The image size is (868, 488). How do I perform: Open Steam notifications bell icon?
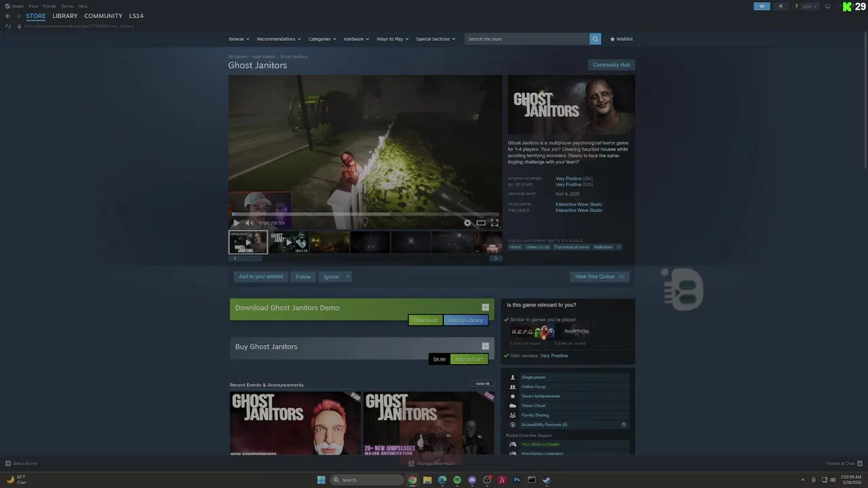pos(780,6)
